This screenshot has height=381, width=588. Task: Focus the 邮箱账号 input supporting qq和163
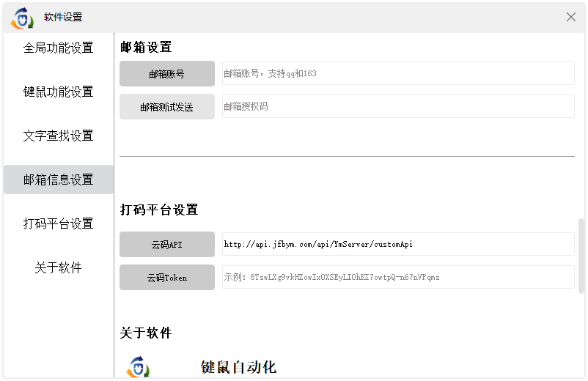coord(398,73)
